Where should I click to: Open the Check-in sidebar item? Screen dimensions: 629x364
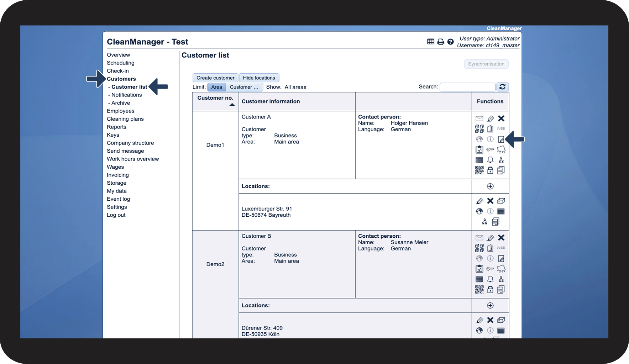pyautogui.click(x=118, y=71)
